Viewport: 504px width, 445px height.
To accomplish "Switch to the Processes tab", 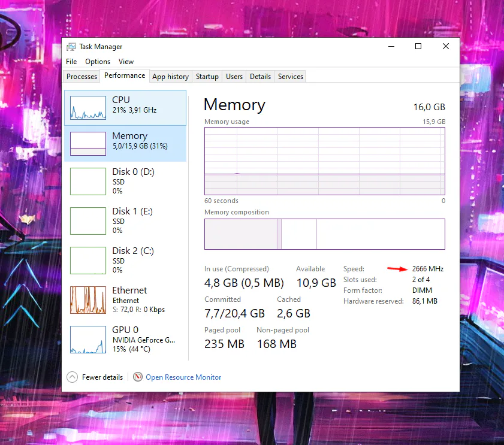I will click(x=82, y=77).
